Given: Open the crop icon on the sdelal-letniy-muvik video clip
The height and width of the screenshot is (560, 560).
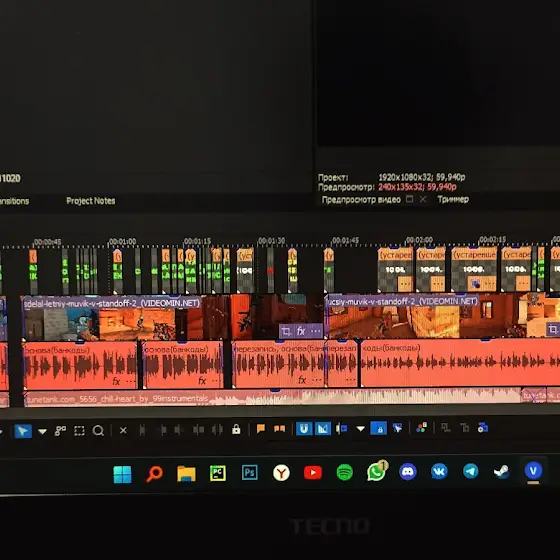Looking at the screenshot, I should pyautogui.click(x=286, y=331).
